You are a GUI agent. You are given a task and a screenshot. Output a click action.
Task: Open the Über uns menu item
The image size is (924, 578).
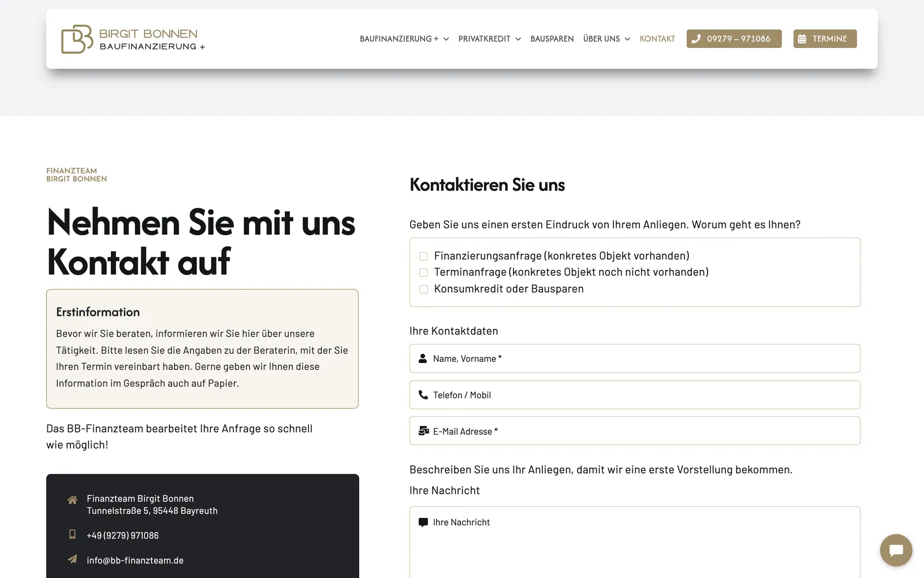(601, 39)
